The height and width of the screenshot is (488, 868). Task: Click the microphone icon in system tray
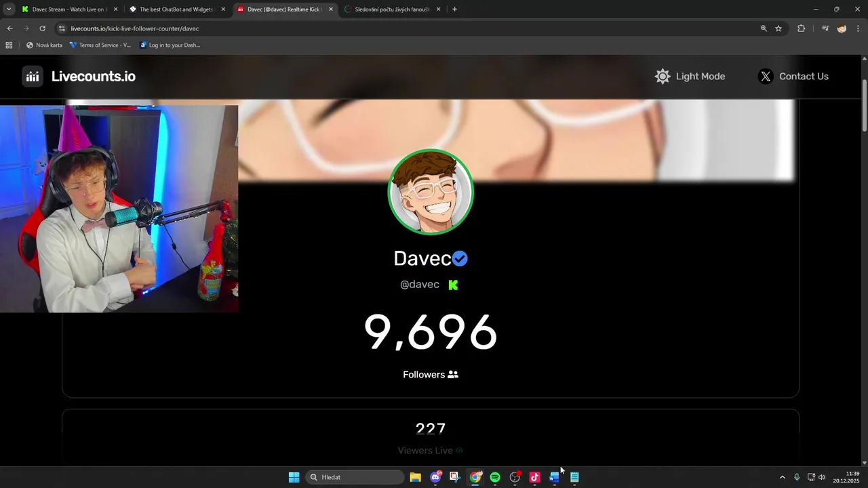pyautogui.click(x=797, y=477)
